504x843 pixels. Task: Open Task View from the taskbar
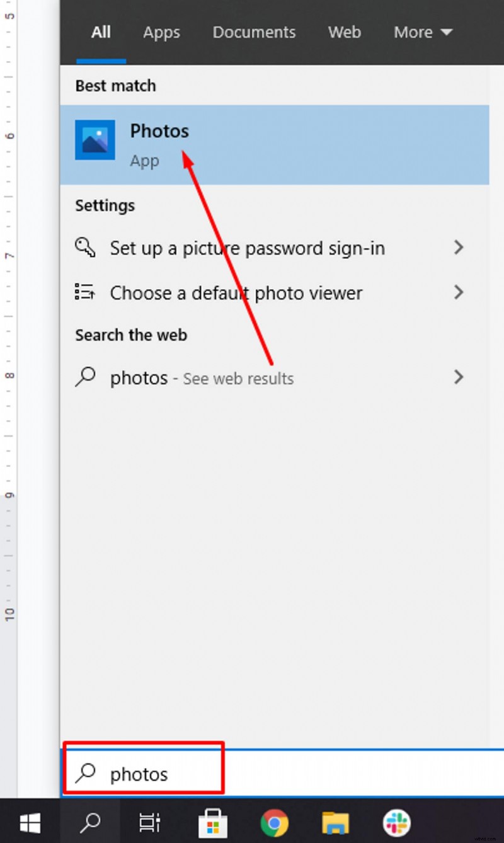point(150,822)
